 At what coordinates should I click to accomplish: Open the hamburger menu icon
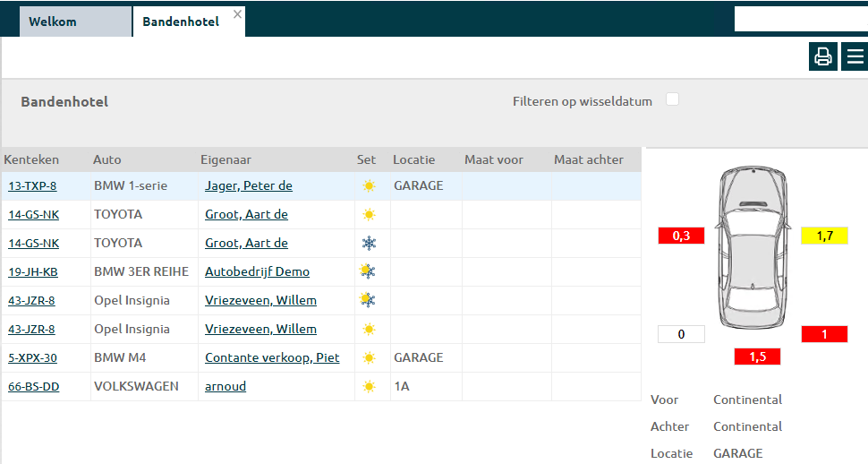(x=855, y=56)
